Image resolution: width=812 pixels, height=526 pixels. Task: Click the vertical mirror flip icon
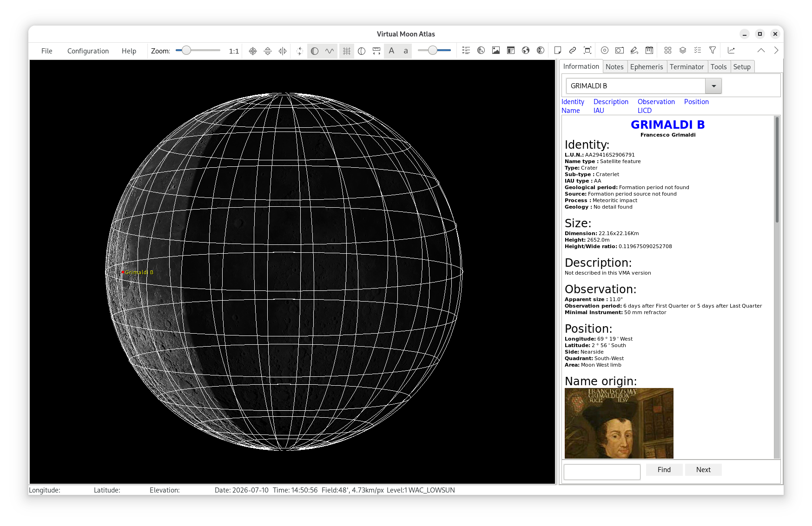pyautogui.click(x=268, y=51)
